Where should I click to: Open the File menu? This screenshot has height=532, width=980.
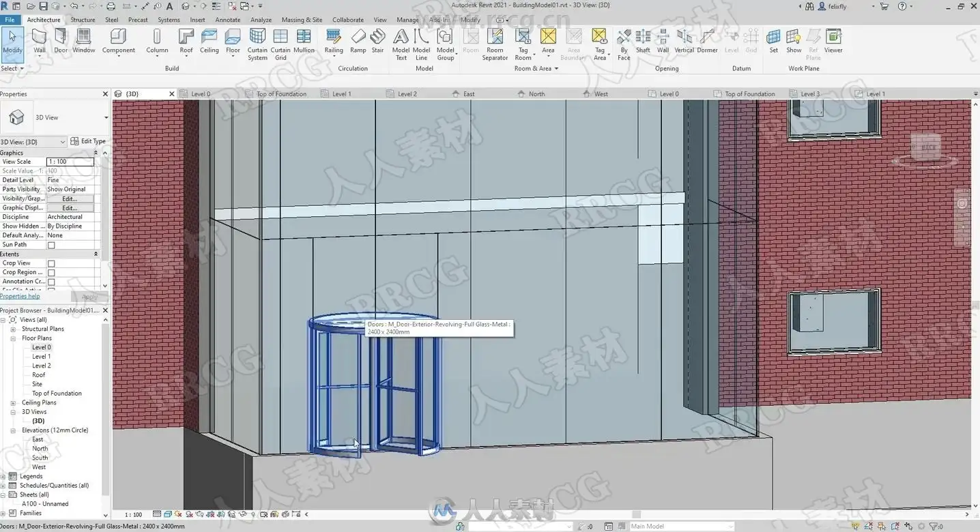(10, 20)
